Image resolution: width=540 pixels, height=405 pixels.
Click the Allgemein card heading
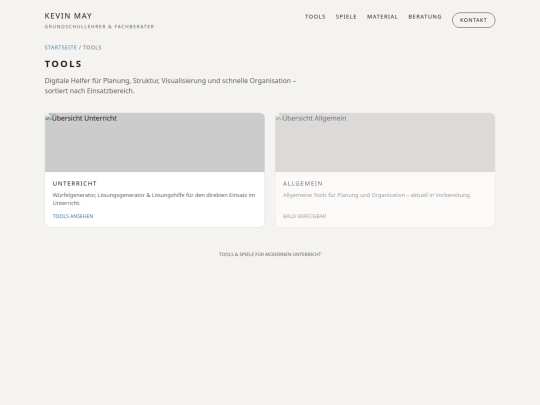click(303, 184)
